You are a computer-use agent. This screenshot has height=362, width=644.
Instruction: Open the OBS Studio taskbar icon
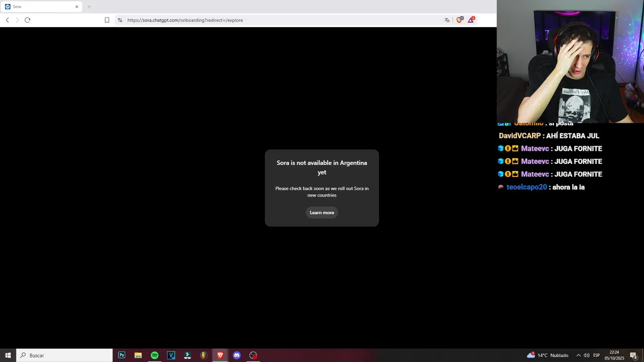pyautogui.click(x=253, y=355)
